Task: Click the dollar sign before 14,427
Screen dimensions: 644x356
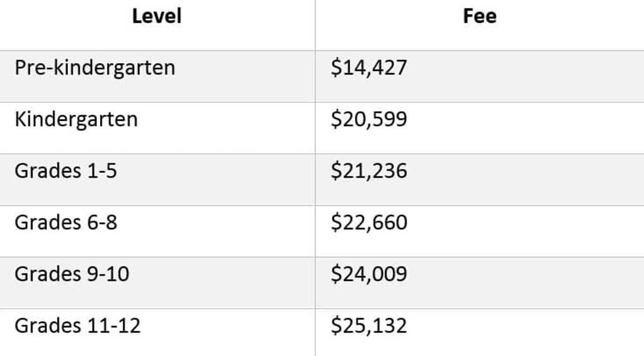Action: coord(336,68)
